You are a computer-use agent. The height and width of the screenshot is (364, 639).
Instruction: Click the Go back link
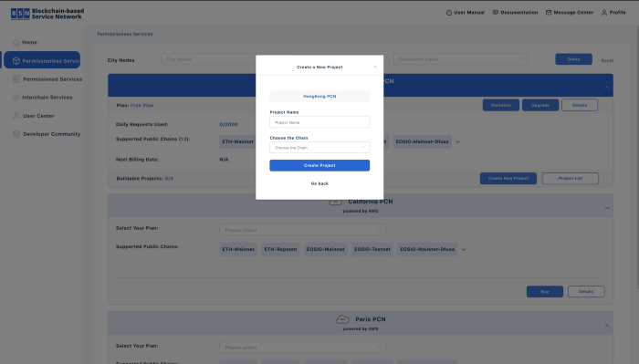[x=319, y=183]
